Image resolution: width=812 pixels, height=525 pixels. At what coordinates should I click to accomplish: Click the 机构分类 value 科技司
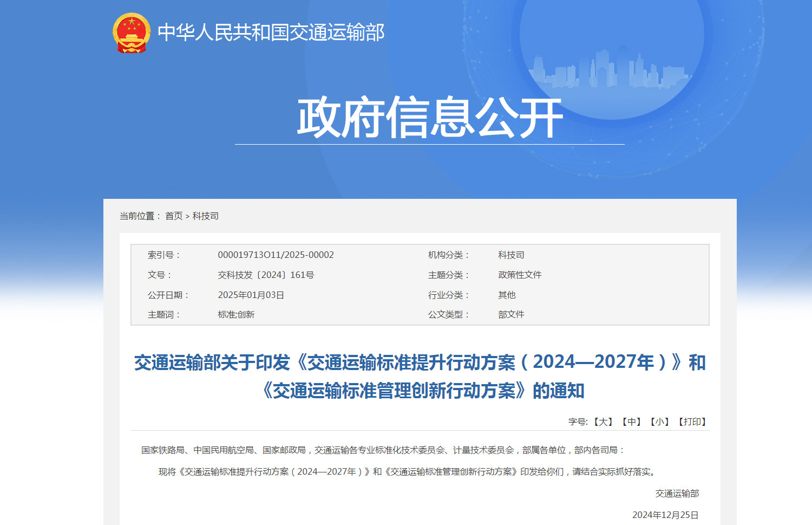(511, 255)
